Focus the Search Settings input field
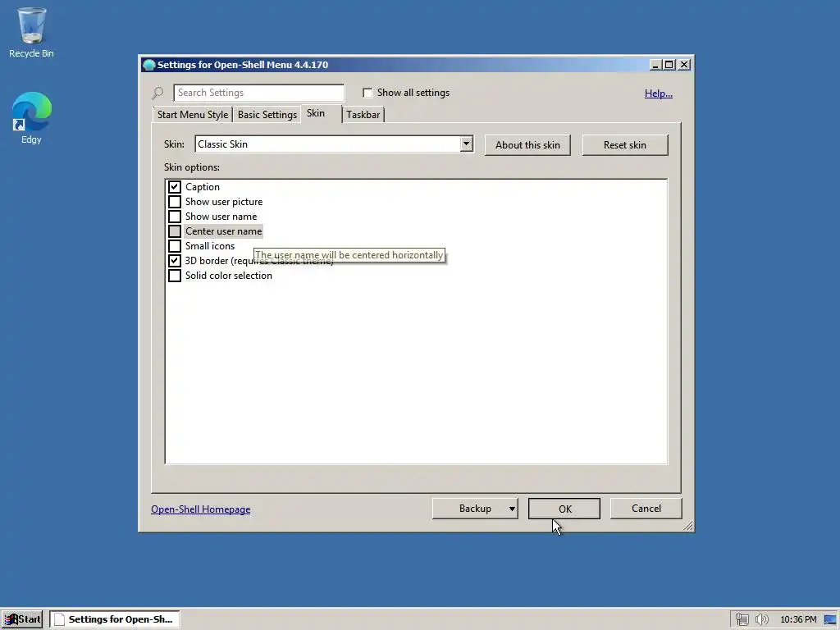 click(x=258, y=93)
